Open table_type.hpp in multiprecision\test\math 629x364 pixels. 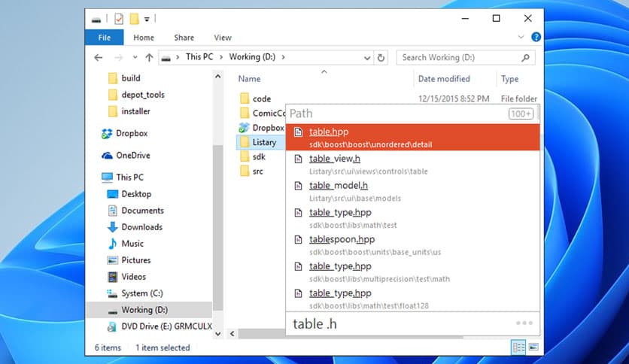pyautogui.click(x=413, y=271)
